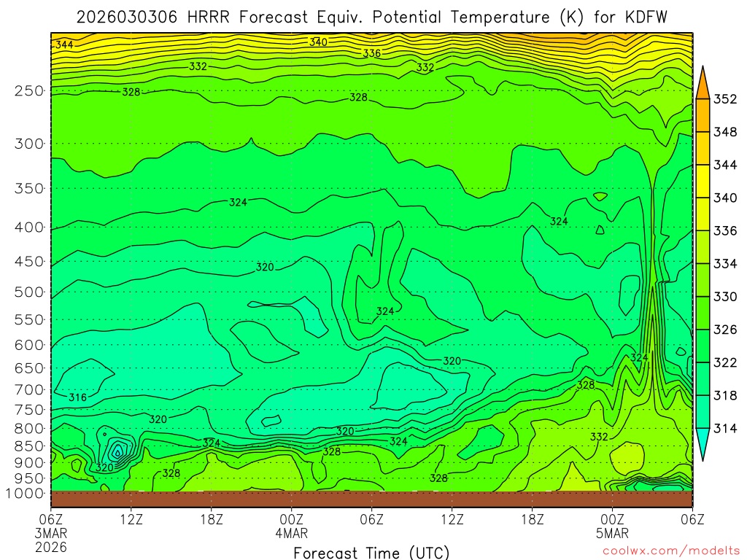Select the 650 pressure level axis label

29,368
